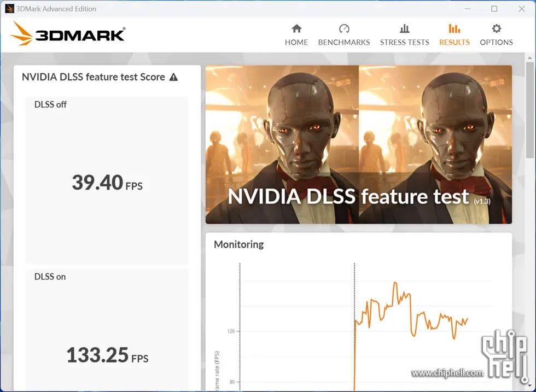
Task: Click the Results orange bars icon
Action: point(455,28)
